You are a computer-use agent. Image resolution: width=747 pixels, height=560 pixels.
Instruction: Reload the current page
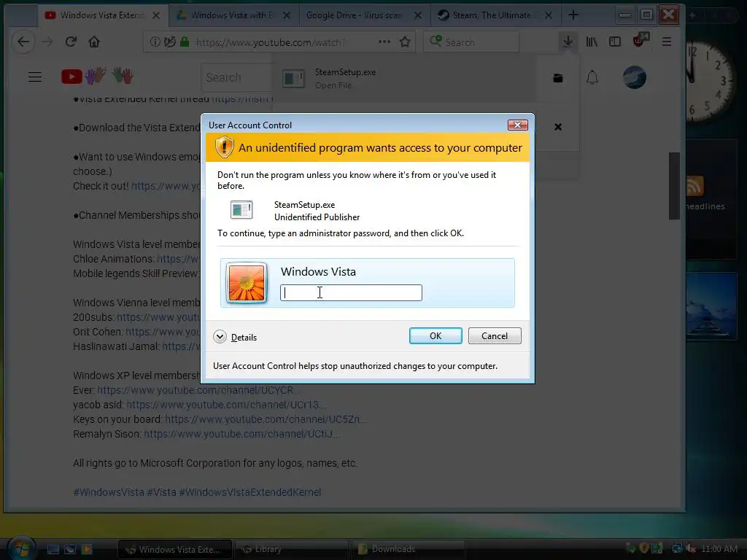(71, 42)
